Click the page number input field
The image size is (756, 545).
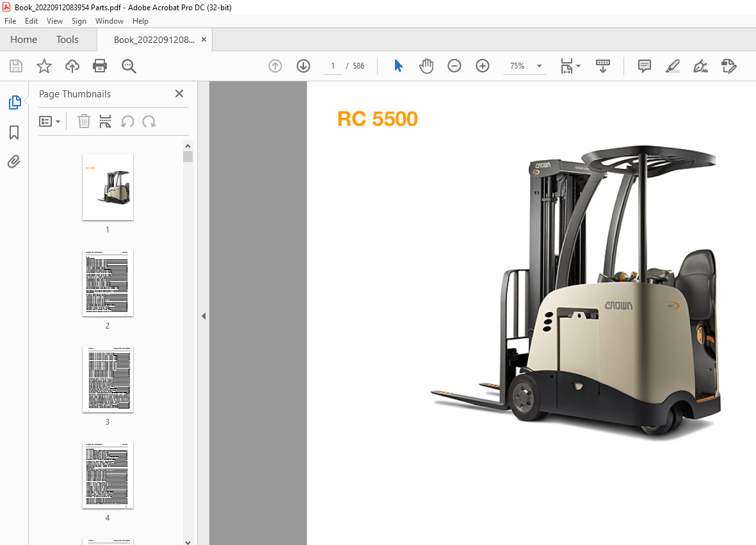pos(333,66)
